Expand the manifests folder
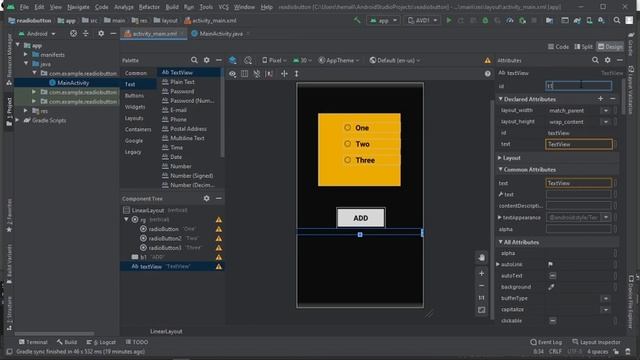 [26, 54]
